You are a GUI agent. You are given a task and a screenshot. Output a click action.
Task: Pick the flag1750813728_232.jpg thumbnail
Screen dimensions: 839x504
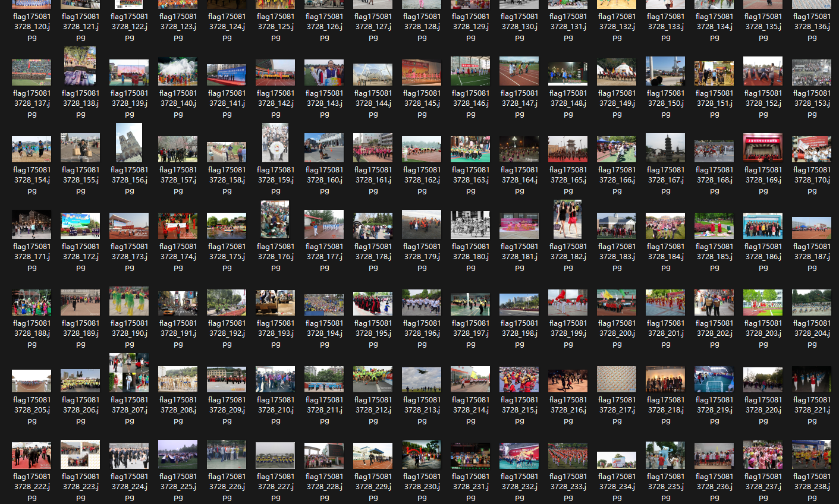(519, 456)
